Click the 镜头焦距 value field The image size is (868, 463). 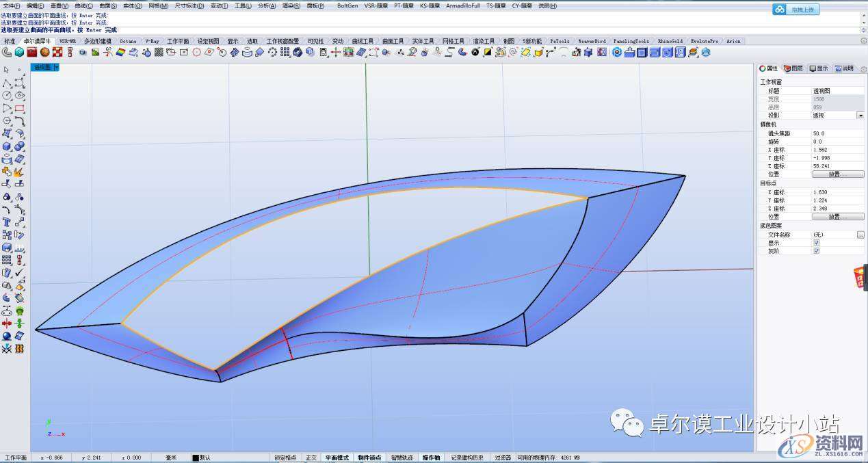834,133
